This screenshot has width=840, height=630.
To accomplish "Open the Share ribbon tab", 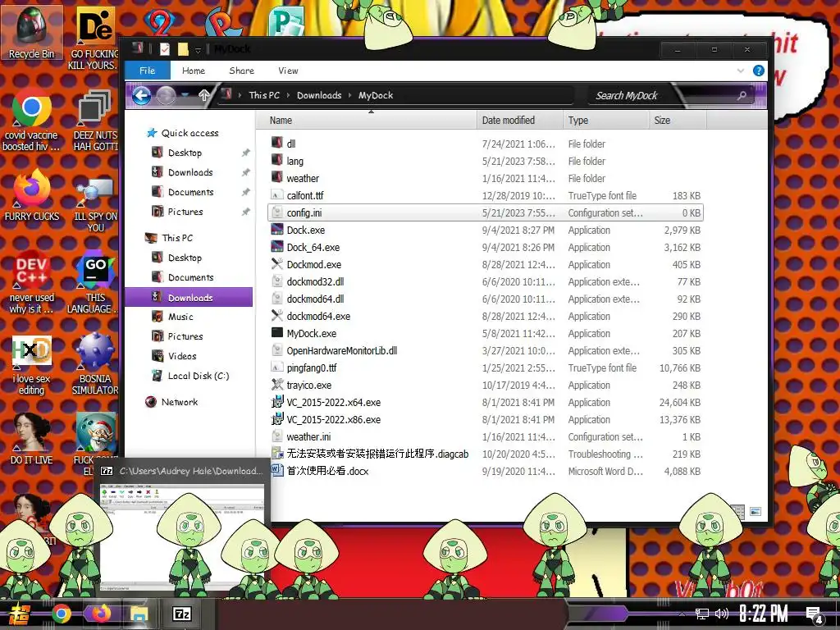I will tap(242, 71).
